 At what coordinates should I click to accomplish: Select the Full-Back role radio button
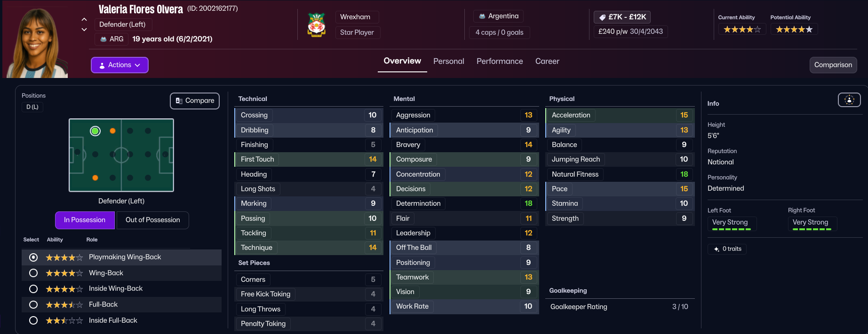pos(33,305)
